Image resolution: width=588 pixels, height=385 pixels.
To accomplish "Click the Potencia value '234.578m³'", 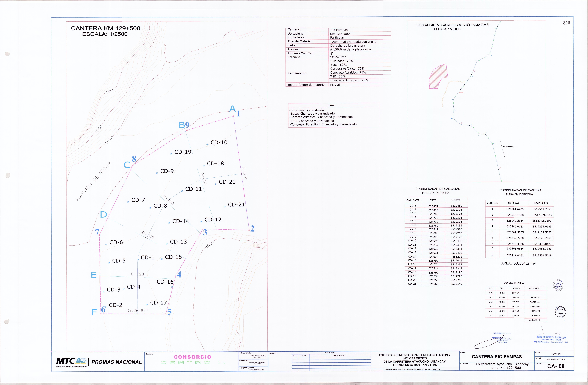I will 337,57.
